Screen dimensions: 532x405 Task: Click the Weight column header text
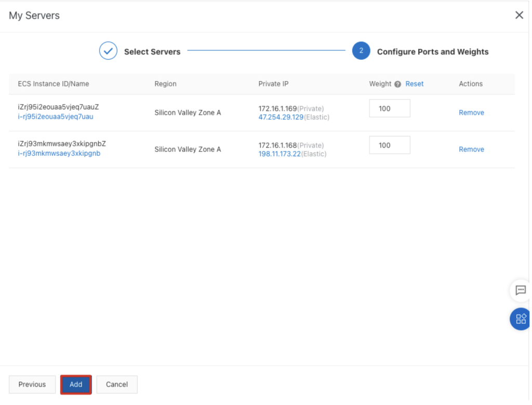click(380, 84)
